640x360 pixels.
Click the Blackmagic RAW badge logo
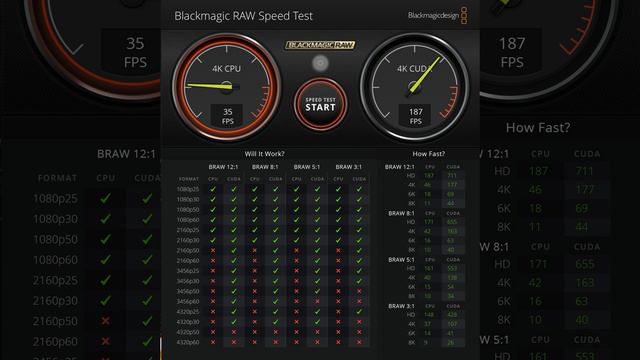[x=320, y=45]
